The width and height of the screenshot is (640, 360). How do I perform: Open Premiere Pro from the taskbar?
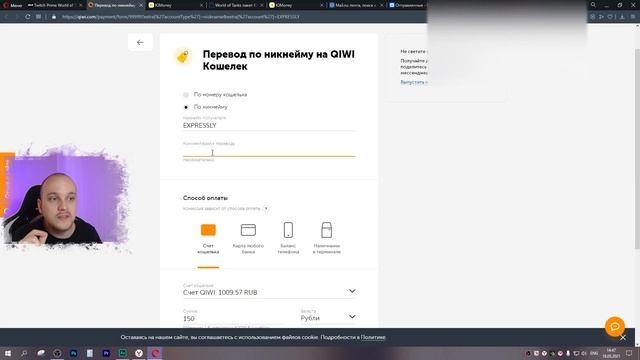[x=106, y=353]
